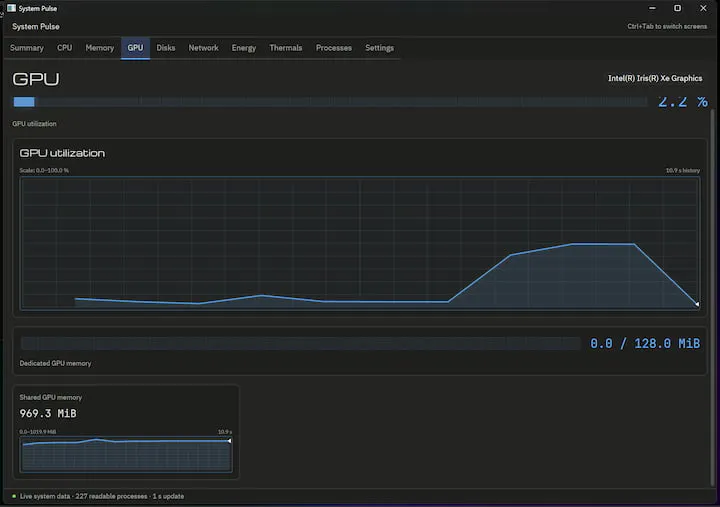Viewport: 720px width, 507px height.
Task: Open the Network tab
Action: click(x=203, y=48)
